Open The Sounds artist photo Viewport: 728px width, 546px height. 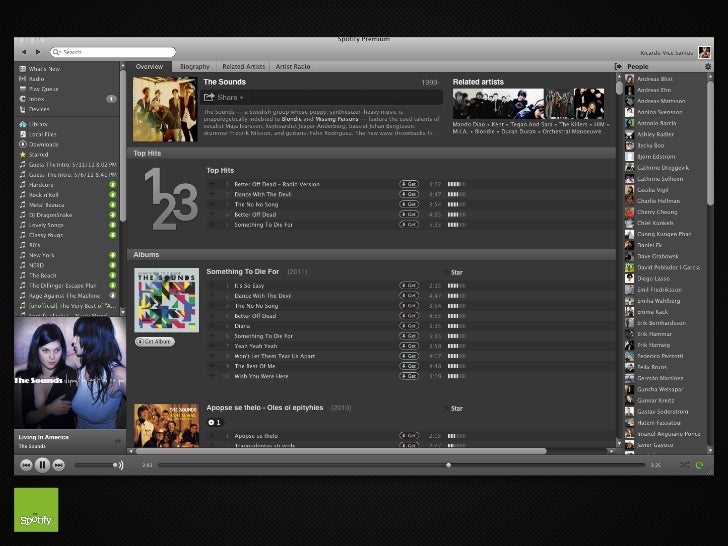pos(165,109)
